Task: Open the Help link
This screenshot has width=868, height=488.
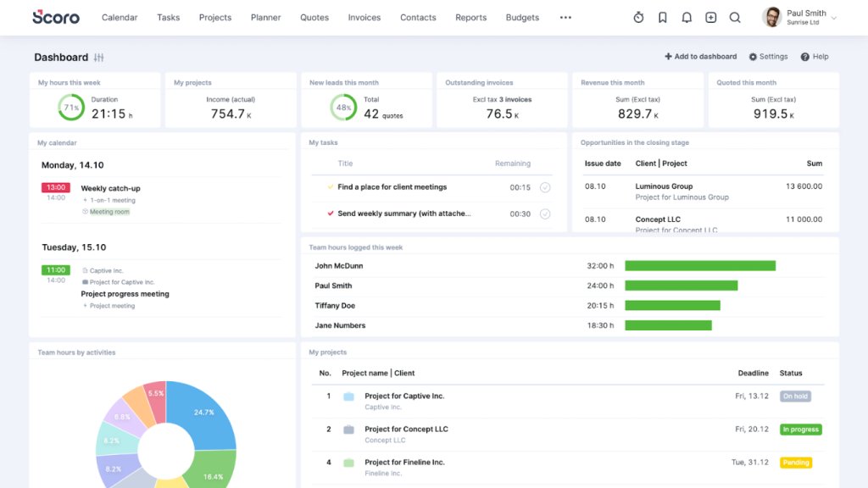Action: (x=815, y=57)
